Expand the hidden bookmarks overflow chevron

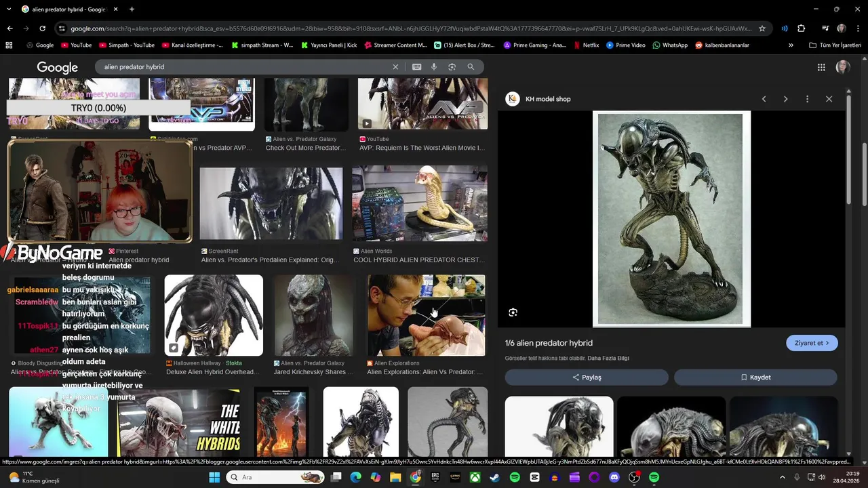[x=791, y=45]
